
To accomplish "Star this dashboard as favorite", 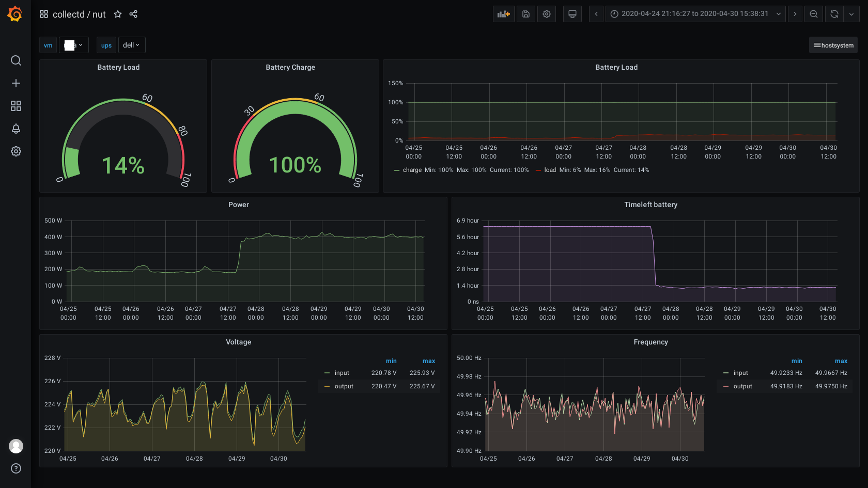I will coord(118,14).
